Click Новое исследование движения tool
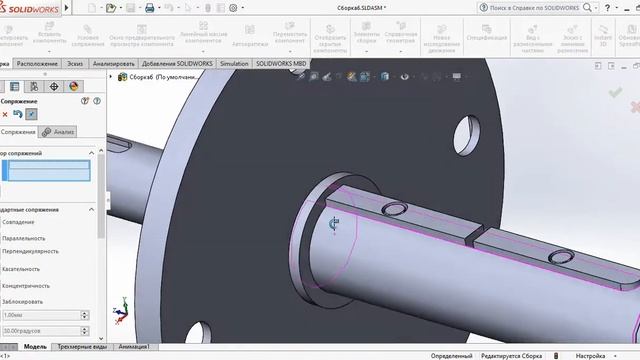Image resolution: width=640 pixels, height=360 pixels. pos(442,39)
